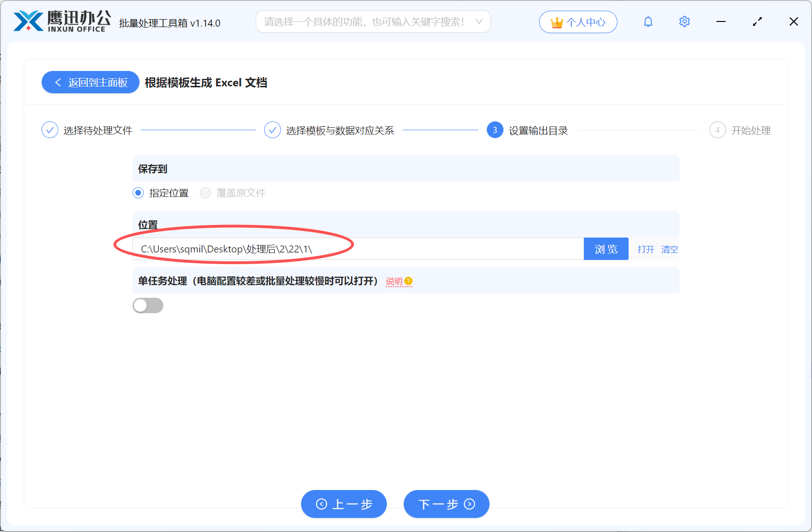Click the 返回到主面板 button
The height and width of the screenshot is (532, 812).
click(x=90, y=82)
